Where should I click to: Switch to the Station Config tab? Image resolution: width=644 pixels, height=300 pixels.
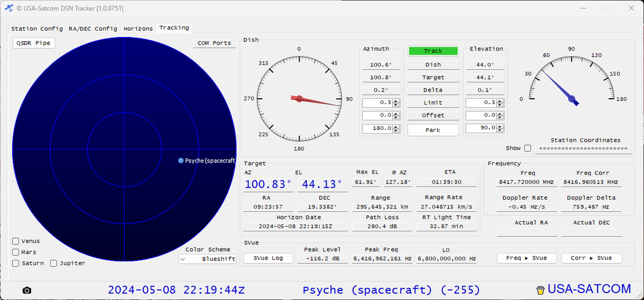click(x=37, y=28)
